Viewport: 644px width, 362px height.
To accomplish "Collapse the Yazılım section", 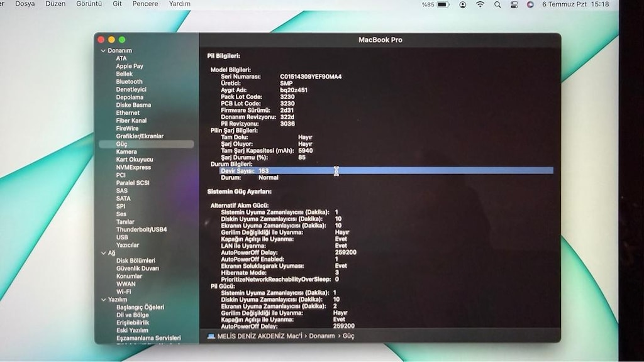I will coord(103,300).
